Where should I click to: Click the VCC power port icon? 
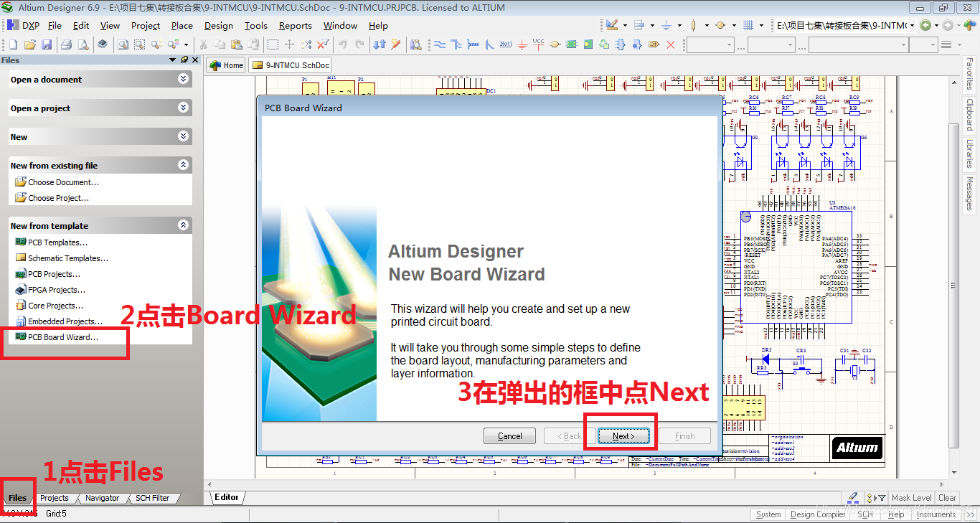(x=538, y=44)
